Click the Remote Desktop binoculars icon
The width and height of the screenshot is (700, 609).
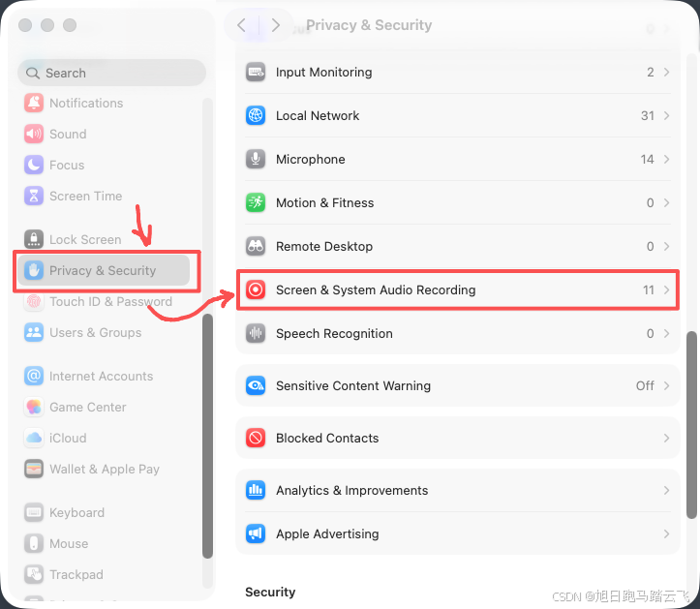[256, 246]
